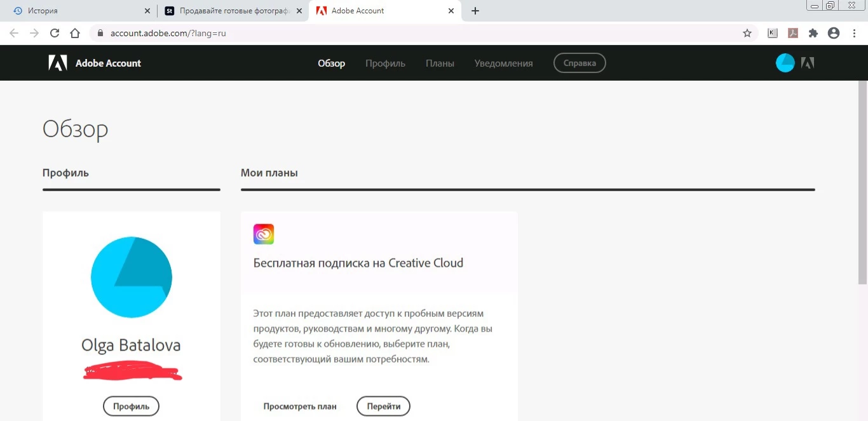This screenshot has width=868, height=421.
Task: Click the Мои планы section heading
Action: click(x=269, y=173)
